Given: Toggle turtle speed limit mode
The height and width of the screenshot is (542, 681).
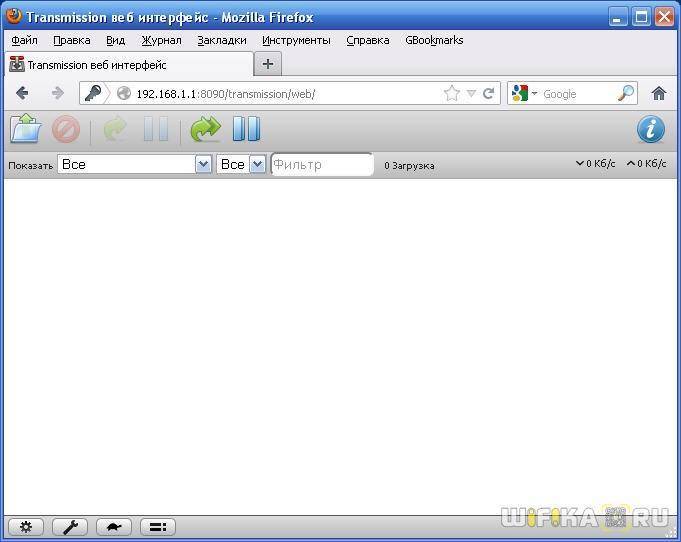Looking at the screenshot, I should pyautogui.click(x=114, y=527).
